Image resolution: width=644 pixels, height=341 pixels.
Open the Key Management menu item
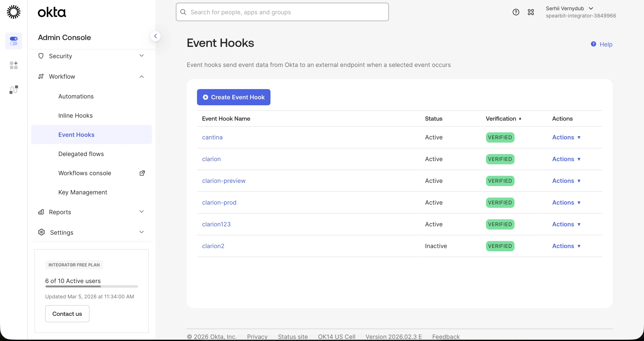point(82,192)
